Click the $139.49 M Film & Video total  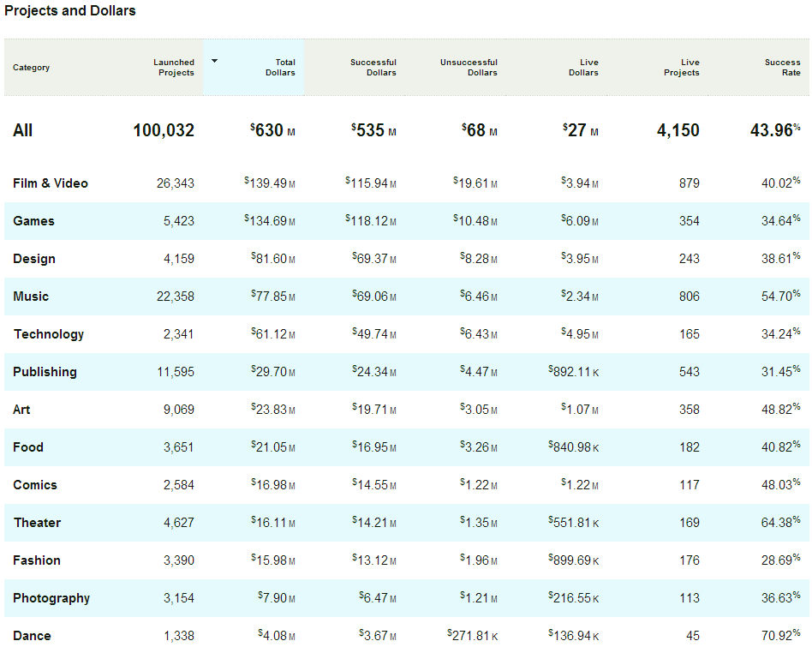(269, 183)
